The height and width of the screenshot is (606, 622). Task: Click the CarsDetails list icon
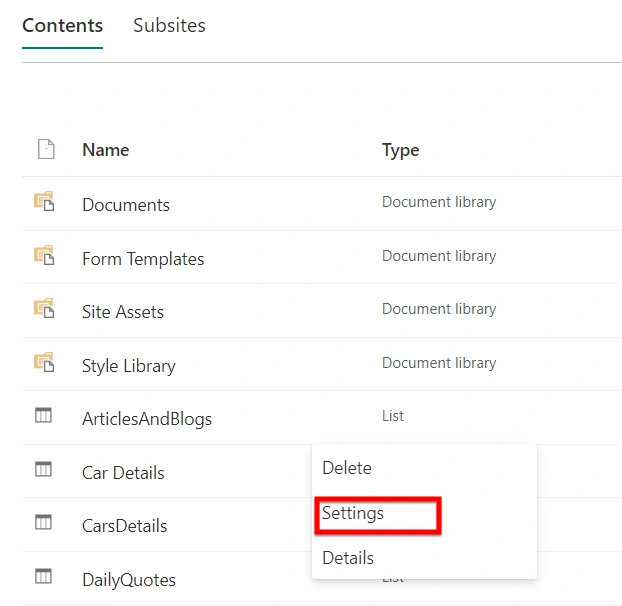(43, 522)
